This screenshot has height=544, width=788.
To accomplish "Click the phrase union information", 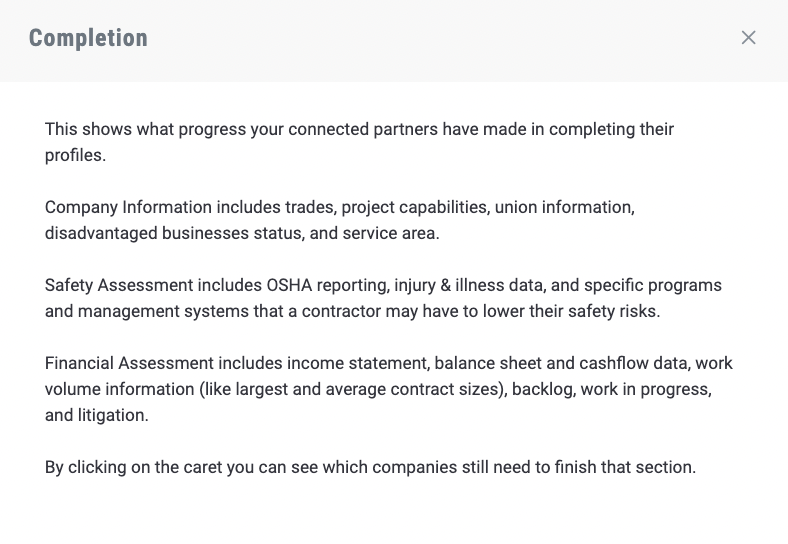I will click(563, 207).
